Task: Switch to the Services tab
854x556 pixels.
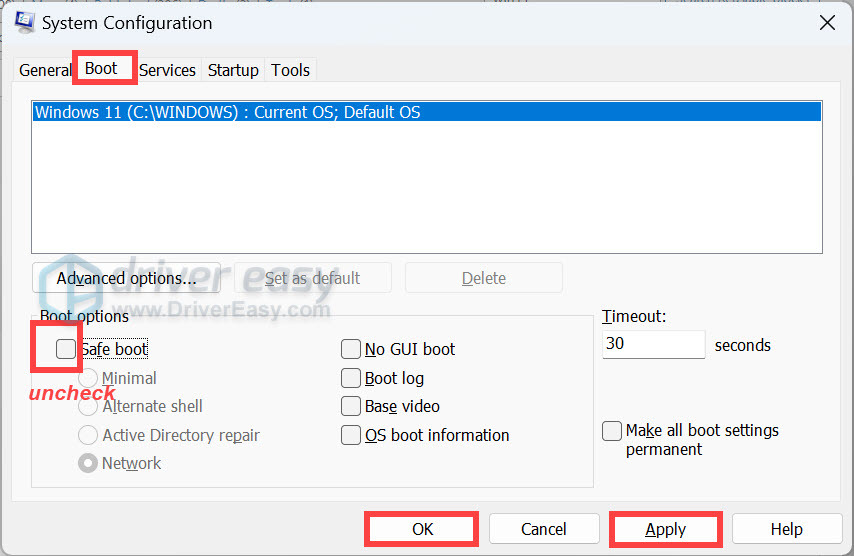Action: 167,70
